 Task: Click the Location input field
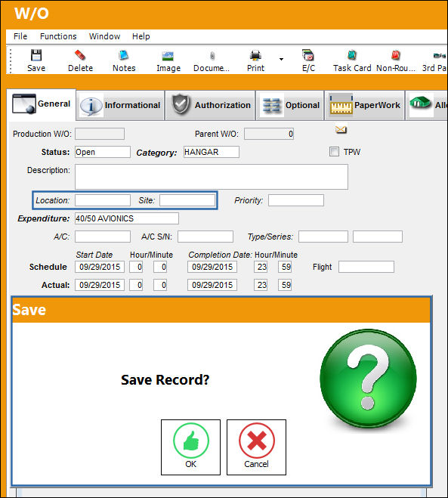[x=103, y=200]
